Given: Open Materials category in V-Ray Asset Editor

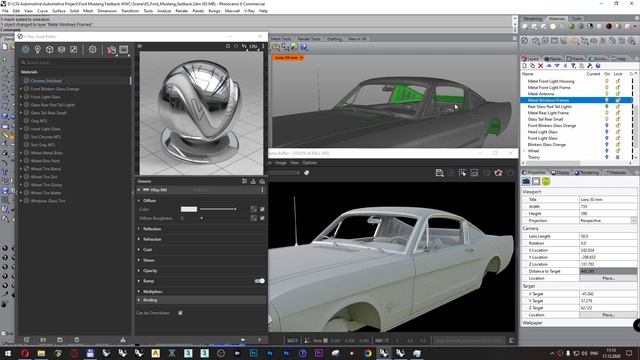Looking at the screenshot, I should click(x=26, y=49).
